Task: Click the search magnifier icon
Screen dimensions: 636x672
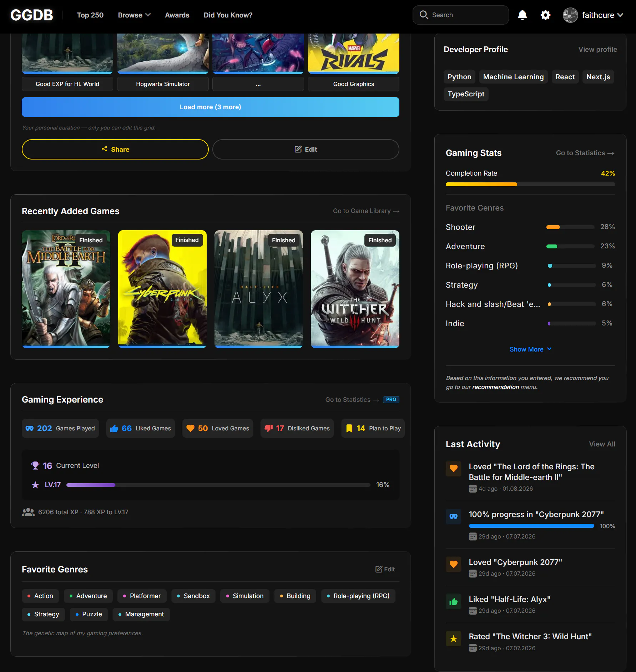Action: click(424, 15)
